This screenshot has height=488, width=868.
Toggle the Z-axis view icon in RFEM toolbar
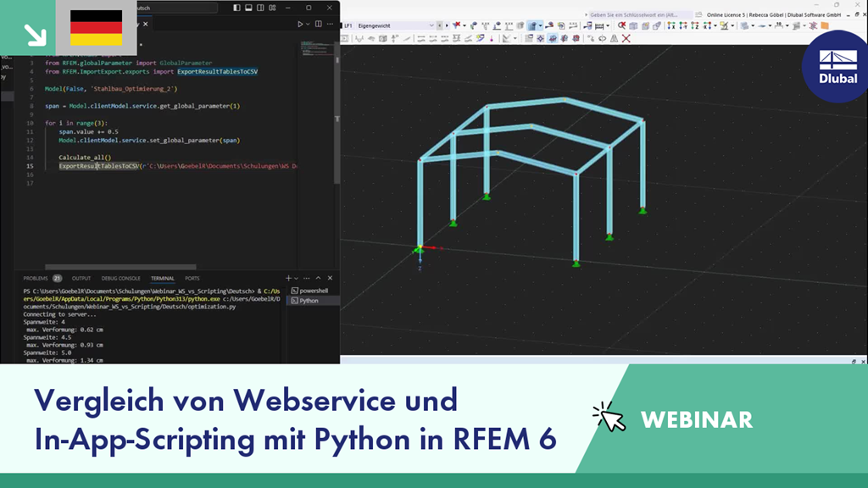[695, 25]
